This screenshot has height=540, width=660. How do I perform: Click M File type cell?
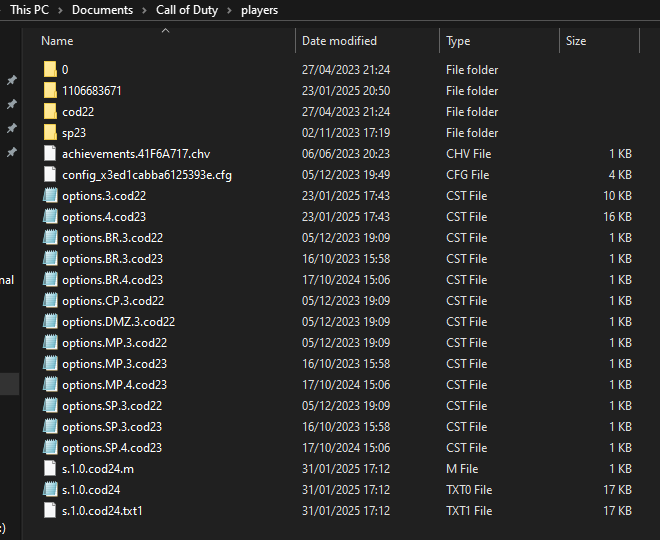click(462, 469)
